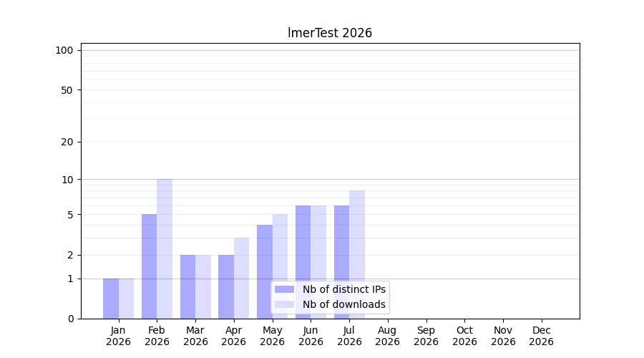
Task: Click the Apr 2026 downloads bar
Action: coord(242,279)
